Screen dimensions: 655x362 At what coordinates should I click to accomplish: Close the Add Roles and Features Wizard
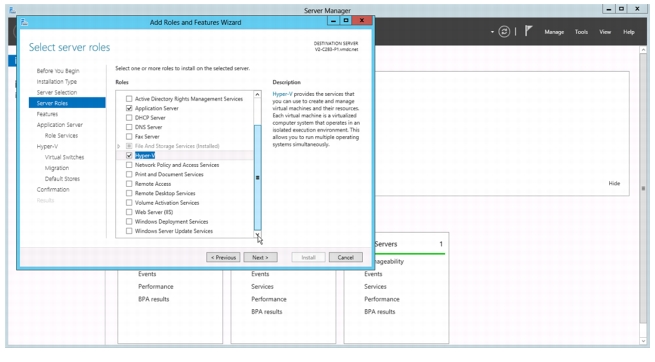click(x=362, y=21)
